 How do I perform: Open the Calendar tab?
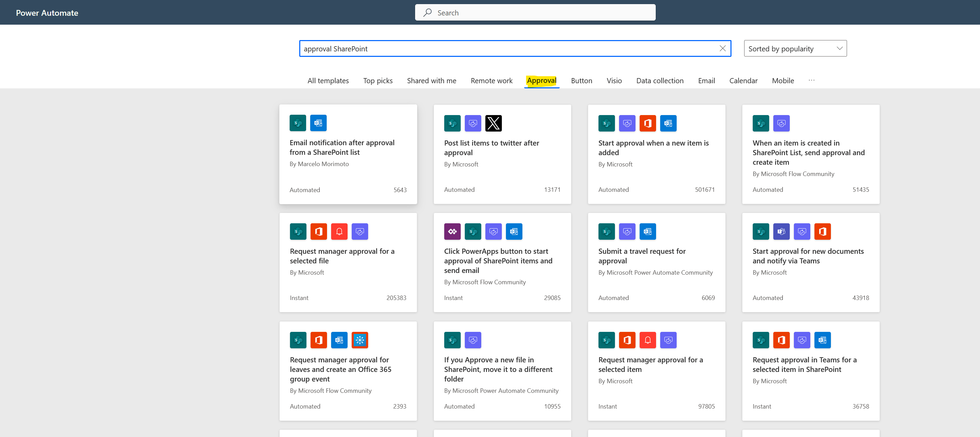coord(743,80)
